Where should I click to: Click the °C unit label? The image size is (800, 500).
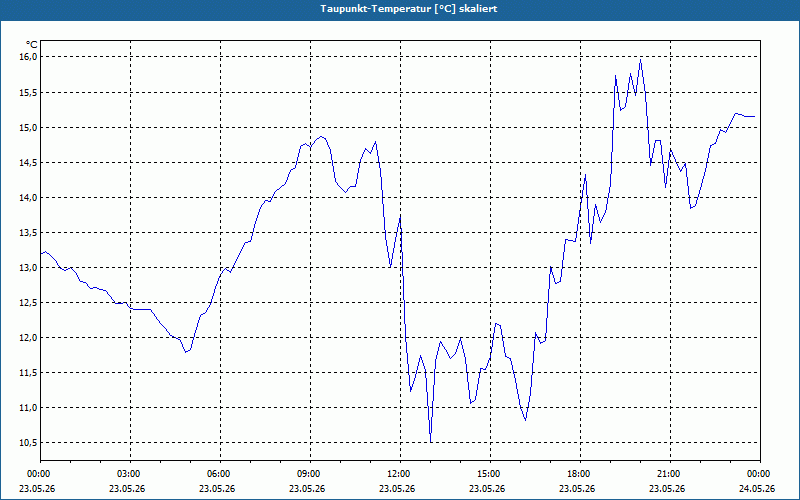click(x=32, y=45)
